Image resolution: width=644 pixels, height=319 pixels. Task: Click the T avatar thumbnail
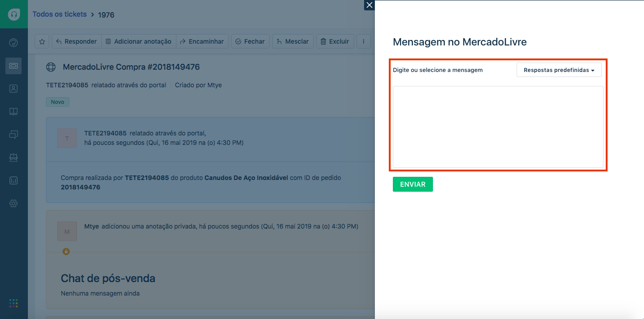coord(67,138)
